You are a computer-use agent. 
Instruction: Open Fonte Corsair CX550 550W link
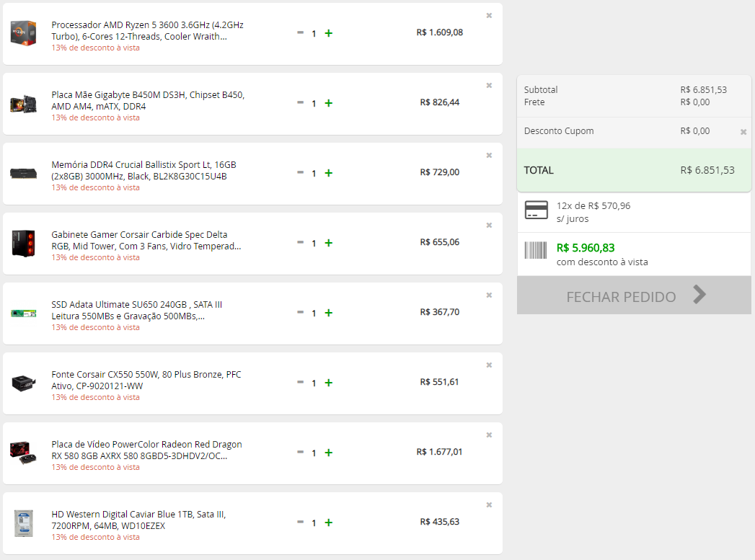click(x=146, y=380)
